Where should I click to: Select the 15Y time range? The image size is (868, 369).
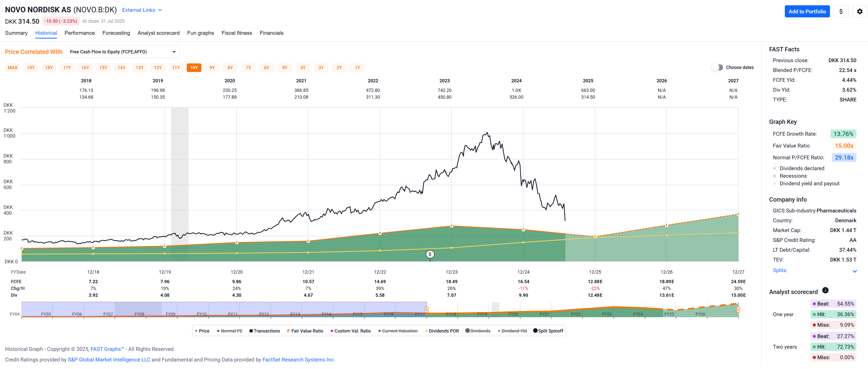coord(103,68)
